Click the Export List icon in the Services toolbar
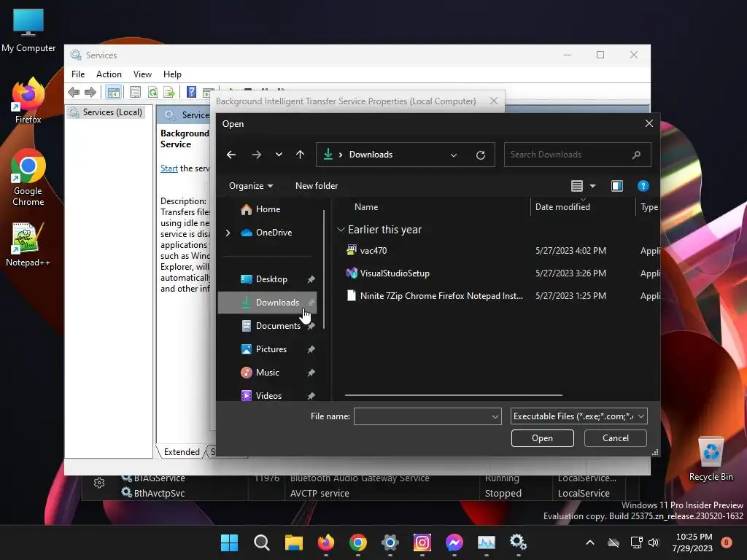Image resolution: width=747 pixels, height=560 pixels. 169,92
